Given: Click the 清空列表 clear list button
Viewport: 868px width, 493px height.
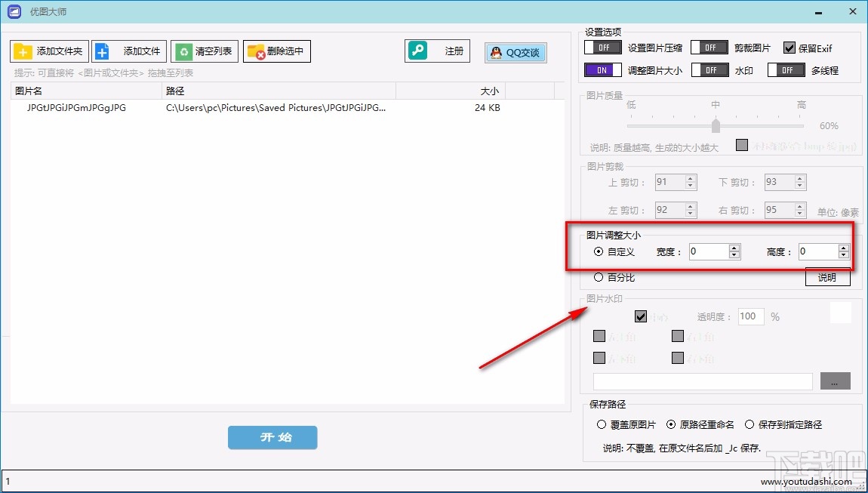Looking at the screenshot, I should pos(205,51).
